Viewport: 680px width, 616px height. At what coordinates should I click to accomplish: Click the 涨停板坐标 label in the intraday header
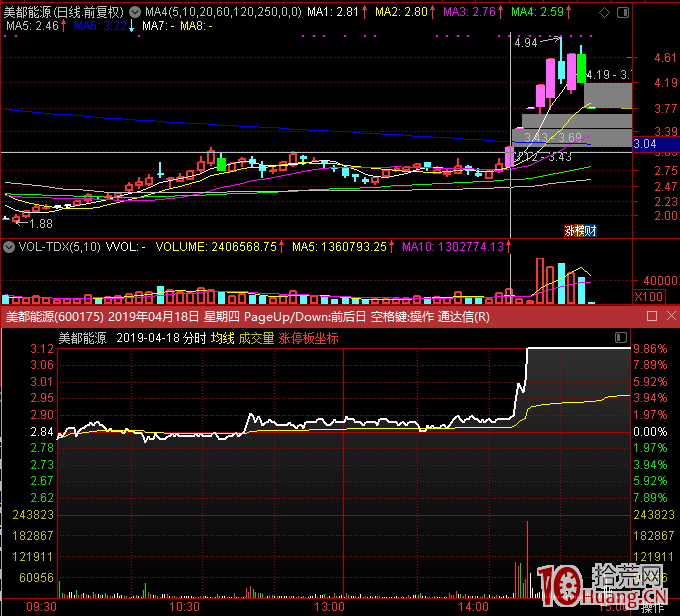point(308,338)
